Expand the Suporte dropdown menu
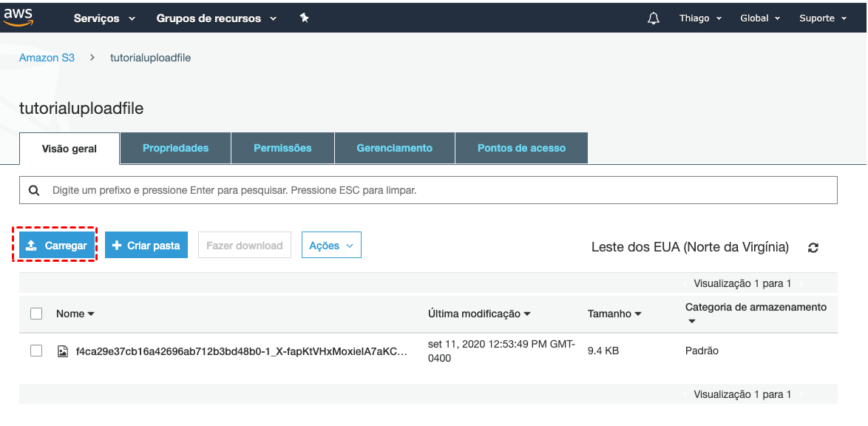The width and height of the screenshot is (868, 426). click(823, 18)
